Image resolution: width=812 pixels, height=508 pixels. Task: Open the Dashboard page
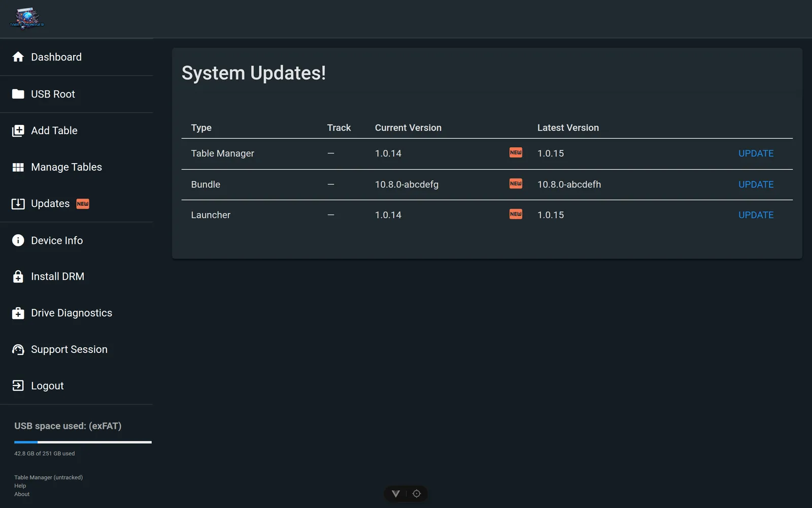tap(77, 57)
